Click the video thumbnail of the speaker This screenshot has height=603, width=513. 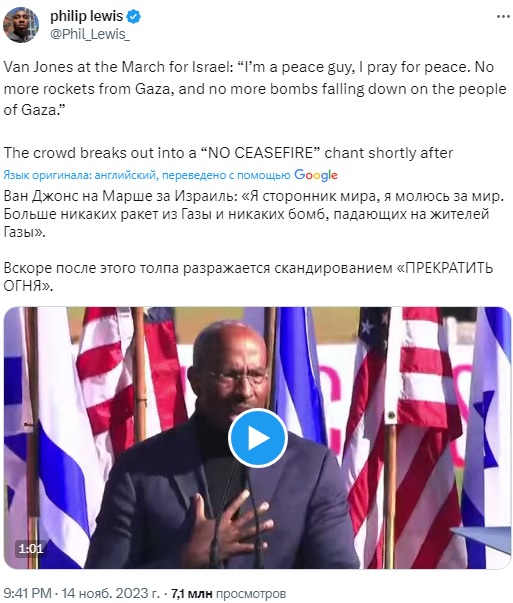[257, 438]
